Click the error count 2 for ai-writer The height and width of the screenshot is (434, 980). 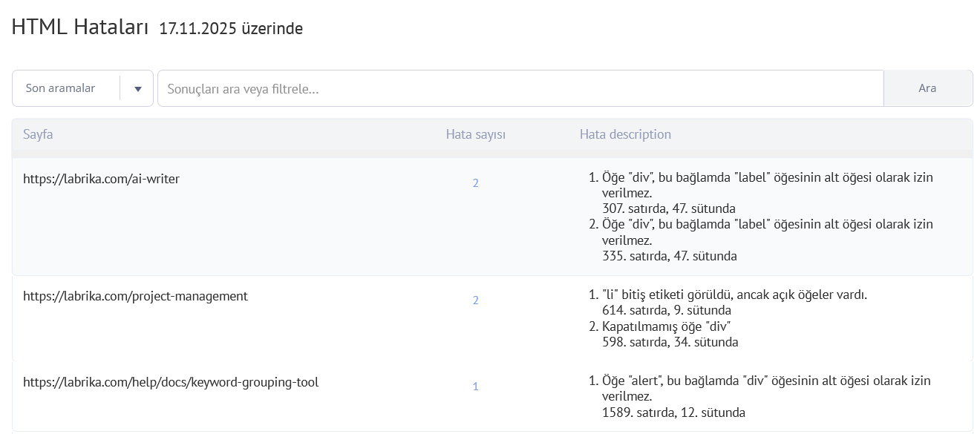click(476, 183)
